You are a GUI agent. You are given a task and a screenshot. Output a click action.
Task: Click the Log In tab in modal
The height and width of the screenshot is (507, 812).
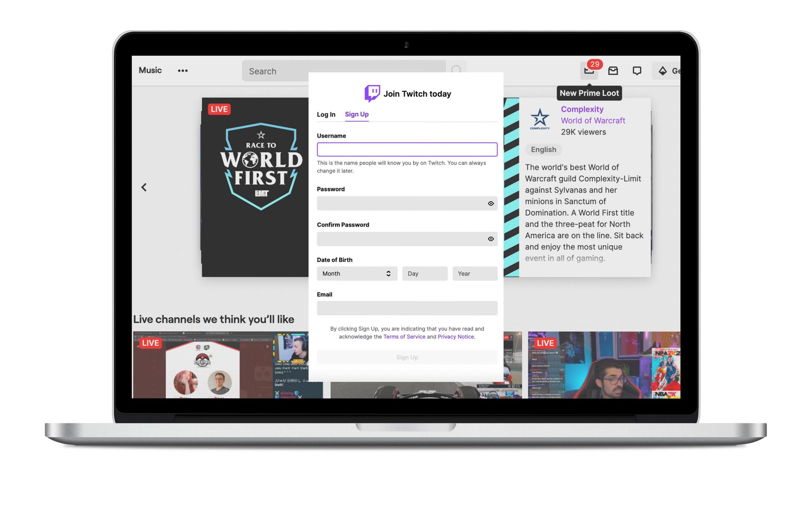click(x=326, y=114)
